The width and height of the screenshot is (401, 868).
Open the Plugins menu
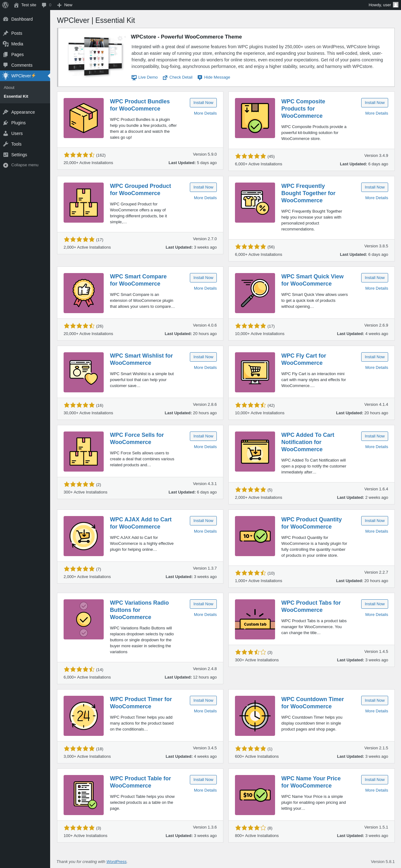[25, 123]
